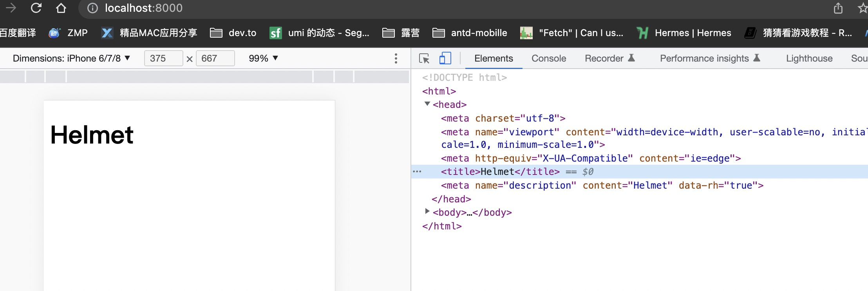Activate the inspect element picker icon

[x=424, y=58]
